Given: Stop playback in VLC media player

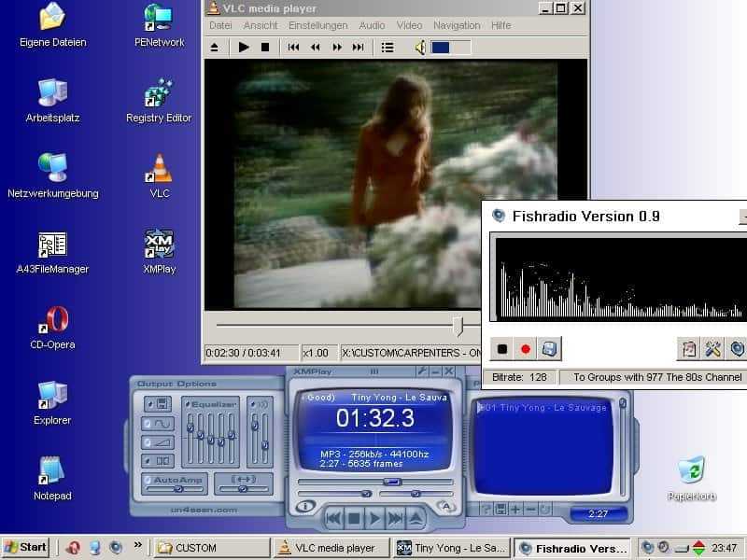Looking at the screenshot, I should pyautogui.click(x=265, y=48).
